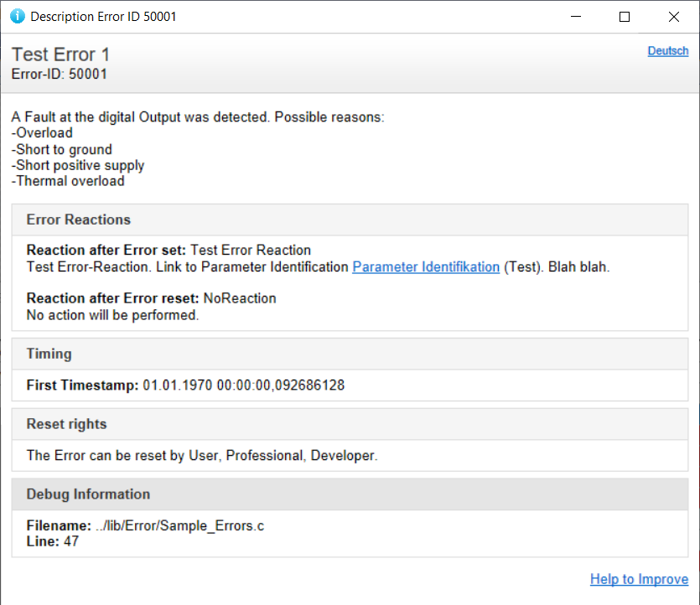Click the Error-ID: 50001 subtitle text

click(59, 74)
